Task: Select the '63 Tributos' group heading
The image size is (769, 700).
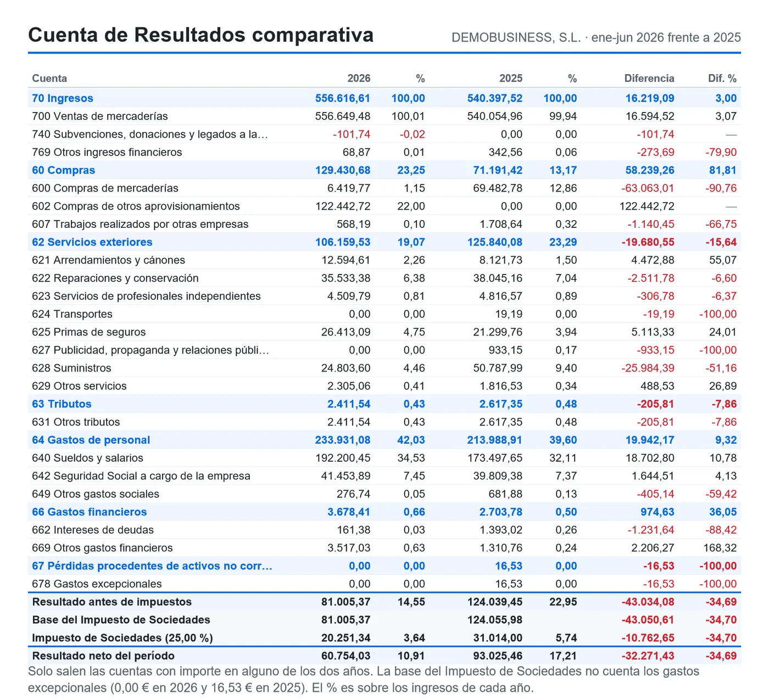Action: [x=62, y=404]
